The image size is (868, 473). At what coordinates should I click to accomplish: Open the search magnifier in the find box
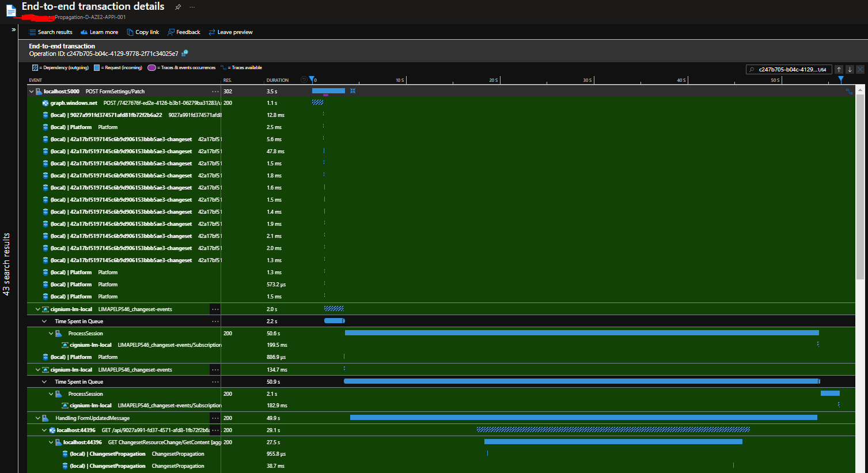pos(751,69)
